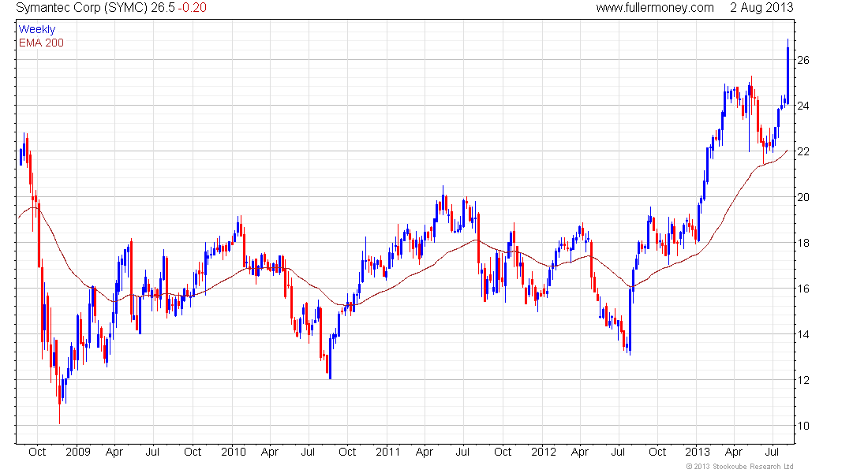Screen dimensions: 868x473
Task: Click the 22 price axis label
Action: tap(803, 151)
